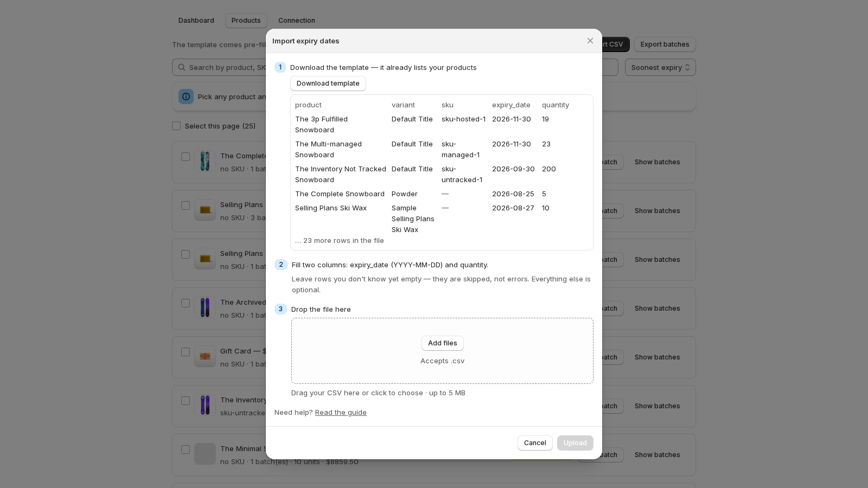
Task: Switch to the Dashboard tab
Action: point(196,21)
